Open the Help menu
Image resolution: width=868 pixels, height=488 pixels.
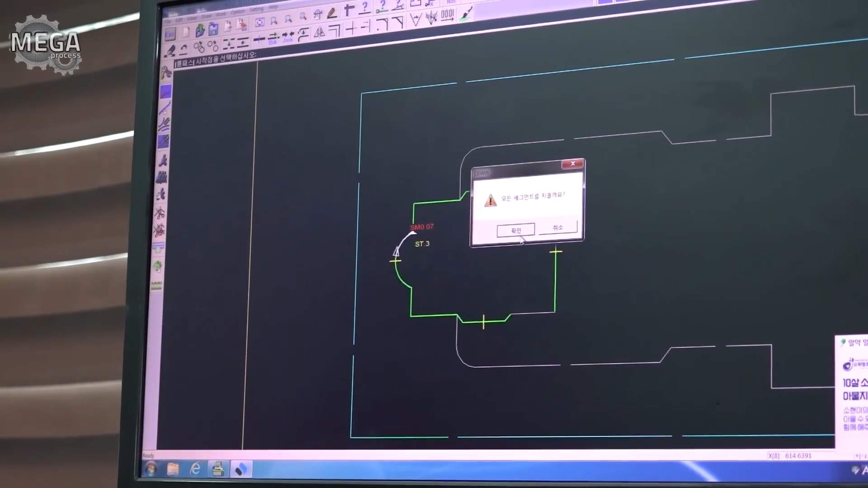pos(273,8)
